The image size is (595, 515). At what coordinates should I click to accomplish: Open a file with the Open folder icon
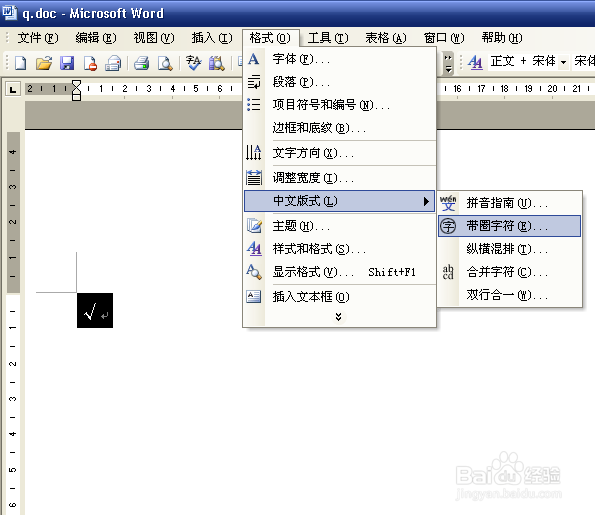pos(44,63)
